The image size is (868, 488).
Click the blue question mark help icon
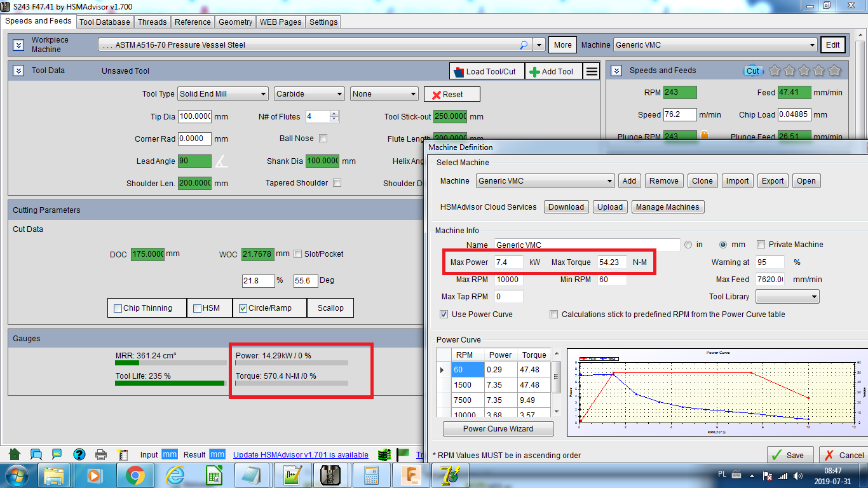coord(79,454)
